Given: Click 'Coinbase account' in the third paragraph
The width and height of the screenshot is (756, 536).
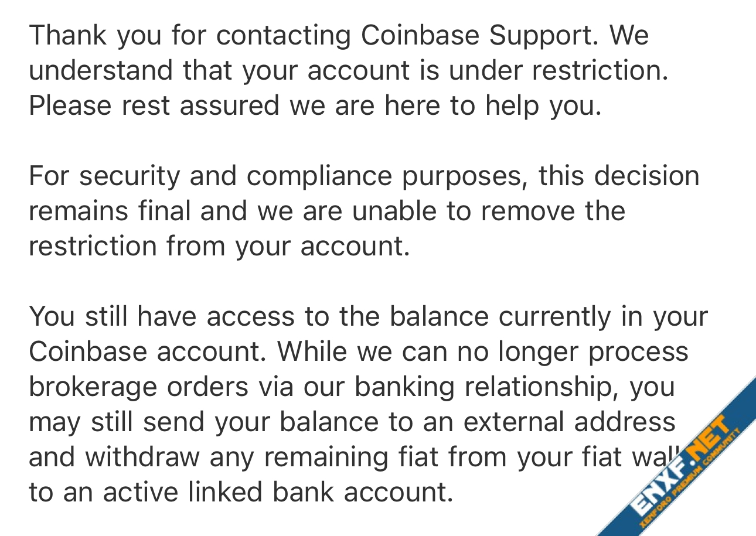Looking at the screenshot, I should coord(149,351).
